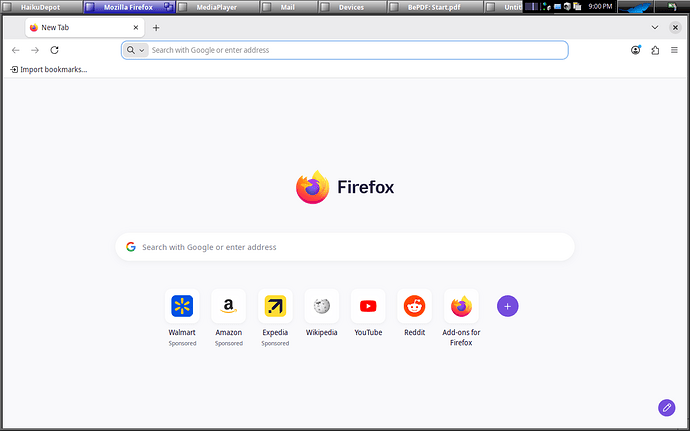Click the workspaces tray icon
This screenshot has height=431, width=690.
coord(531,7)
